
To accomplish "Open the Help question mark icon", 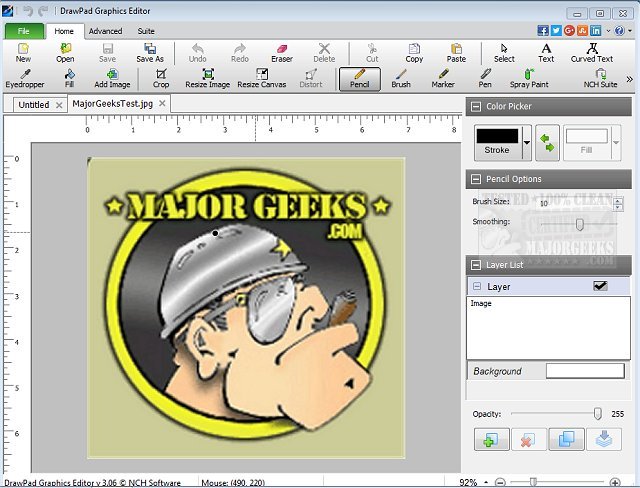I will (619, 31).
